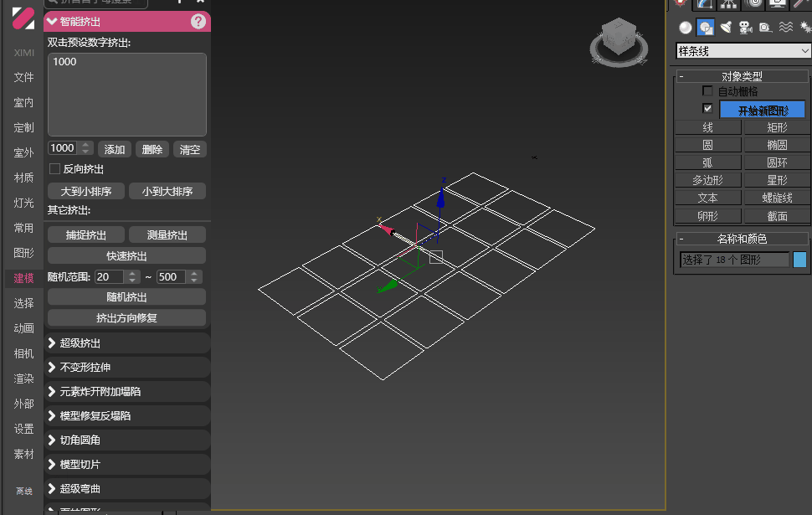Open the 渲染 sidebar category
The height and width of the screenshot is (515, 812).
[x=23, y=379]
